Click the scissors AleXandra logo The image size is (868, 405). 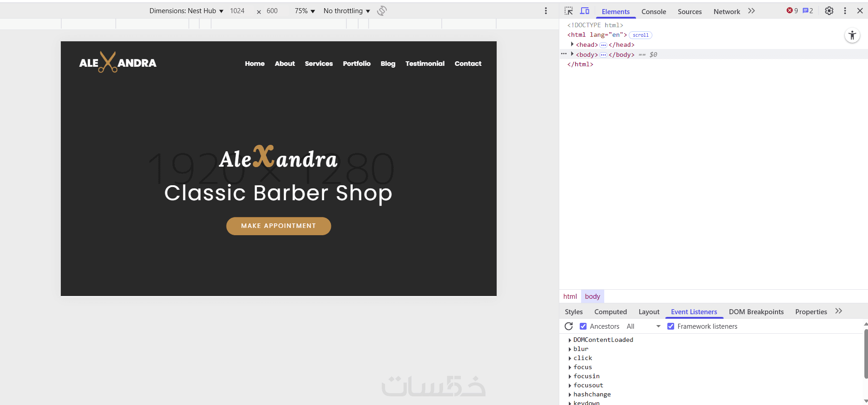[118, 62]
